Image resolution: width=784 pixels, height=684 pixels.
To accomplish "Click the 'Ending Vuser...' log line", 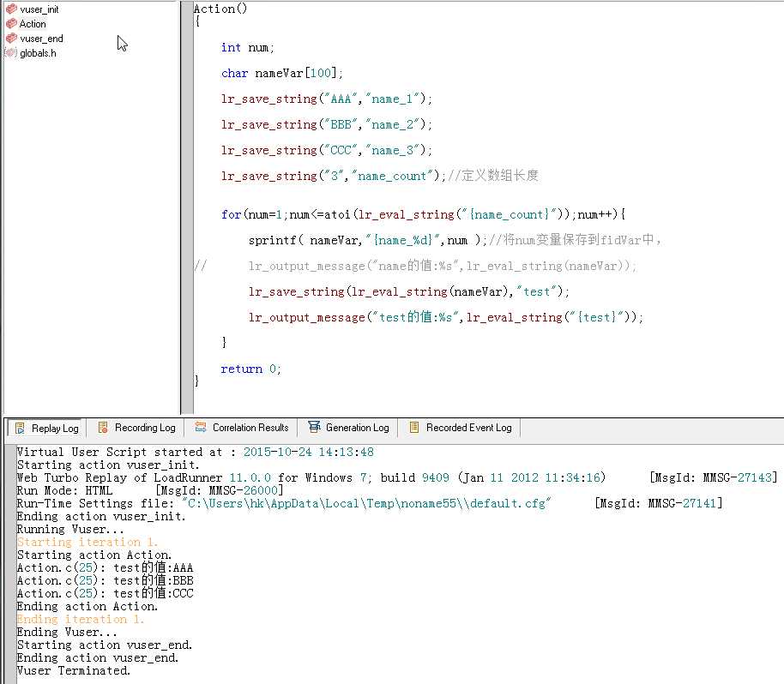I will coord(67,633).
